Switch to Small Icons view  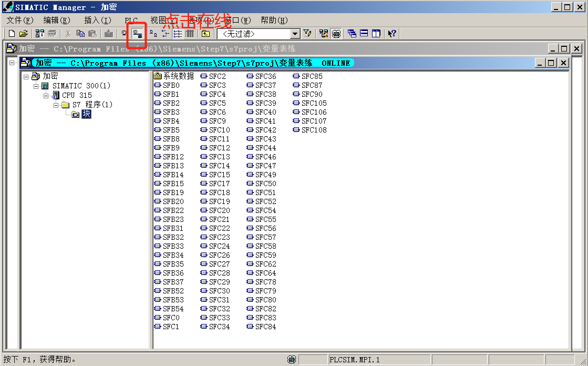[x=166, y=34]
